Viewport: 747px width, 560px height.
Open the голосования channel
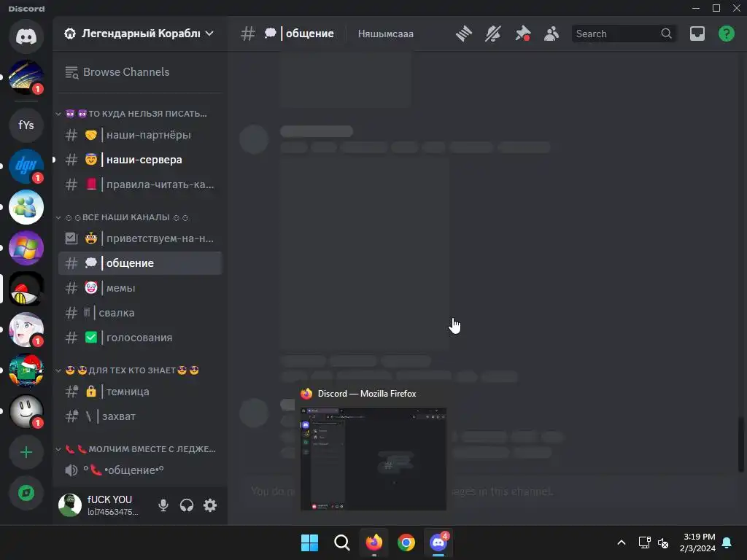coord(140,338)
